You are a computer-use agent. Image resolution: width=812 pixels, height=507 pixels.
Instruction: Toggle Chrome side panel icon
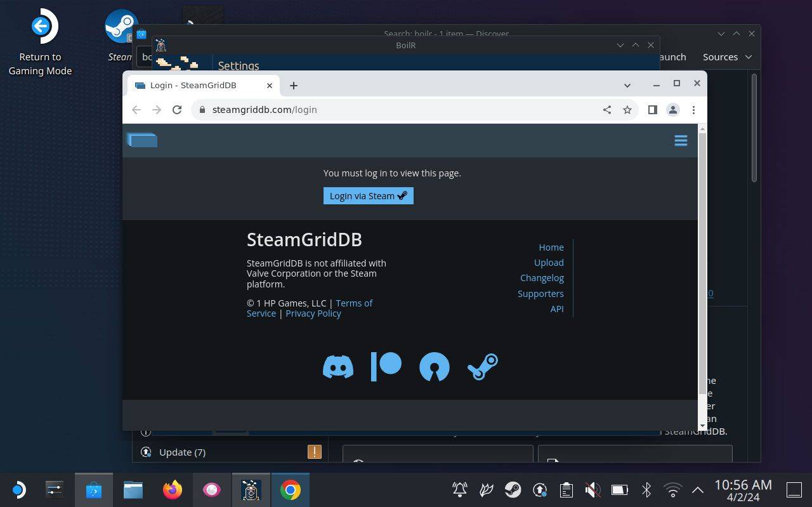[652, 109]
